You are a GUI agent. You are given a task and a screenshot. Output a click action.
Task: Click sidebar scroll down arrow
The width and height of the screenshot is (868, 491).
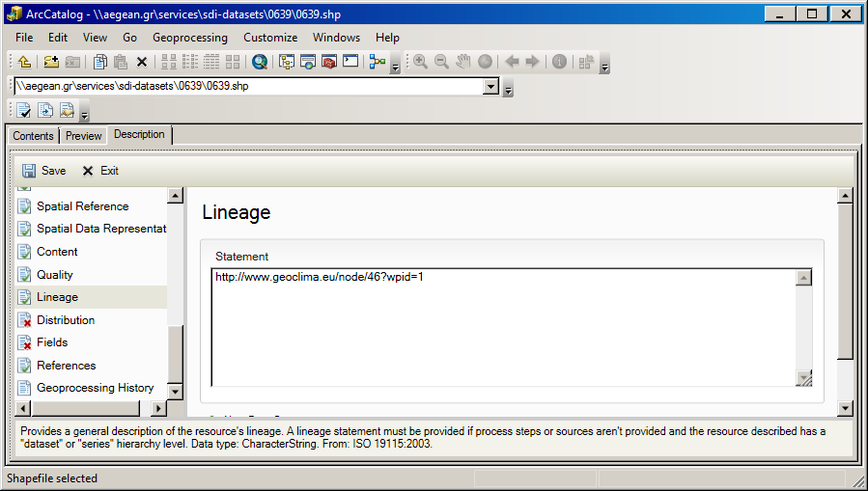click(175, 392)
